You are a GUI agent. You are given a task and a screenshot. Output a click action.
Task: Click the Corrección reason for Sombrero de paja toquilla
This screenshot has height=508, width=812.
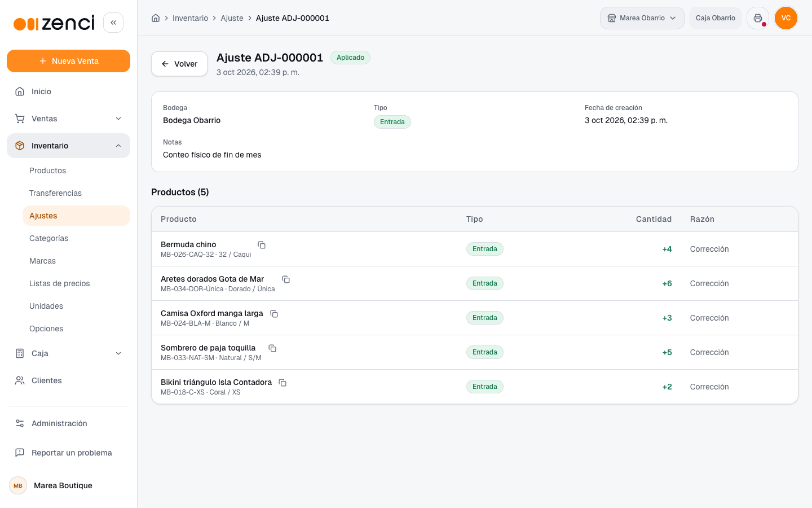(709, 352)
